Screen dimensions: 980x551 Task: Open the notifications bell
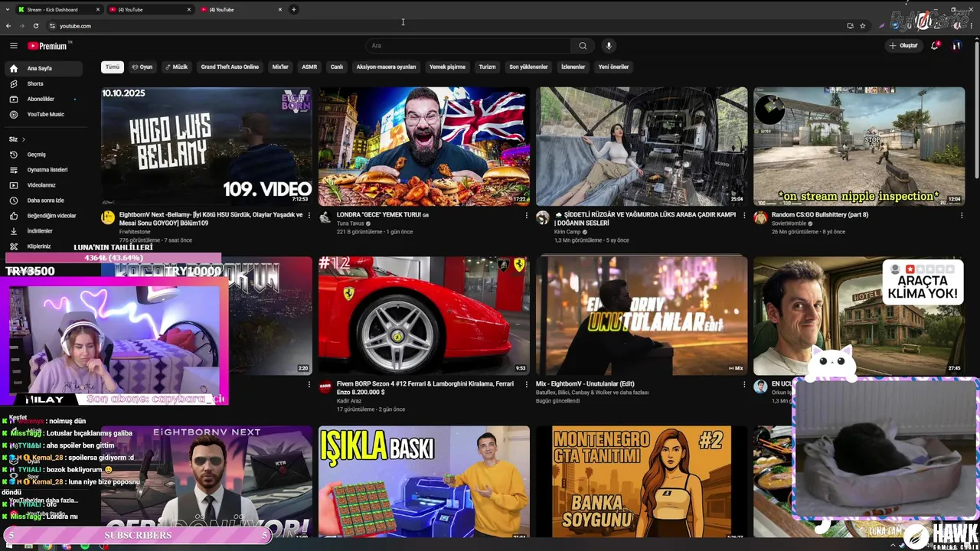point(935,46)
